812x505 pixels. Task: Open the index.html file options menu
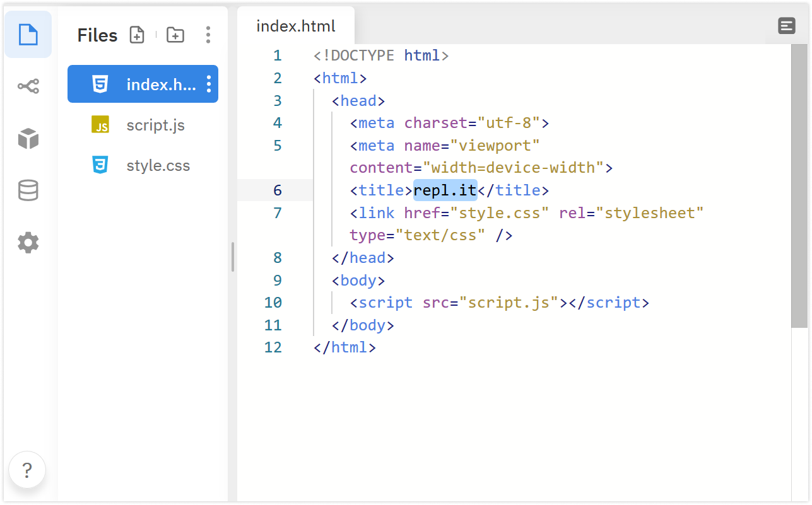coord(209,84)
